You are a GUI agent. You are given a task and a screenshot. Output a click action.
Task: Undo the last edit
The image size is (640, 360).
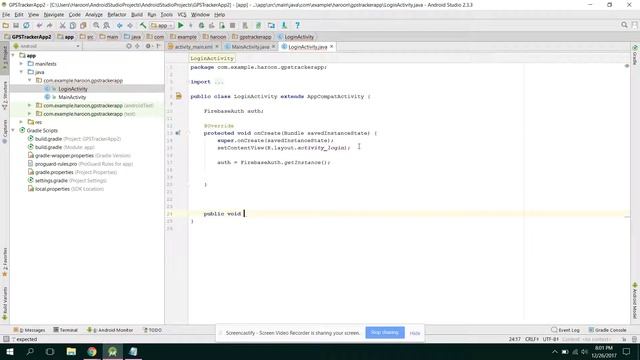(x=39, y=25)
